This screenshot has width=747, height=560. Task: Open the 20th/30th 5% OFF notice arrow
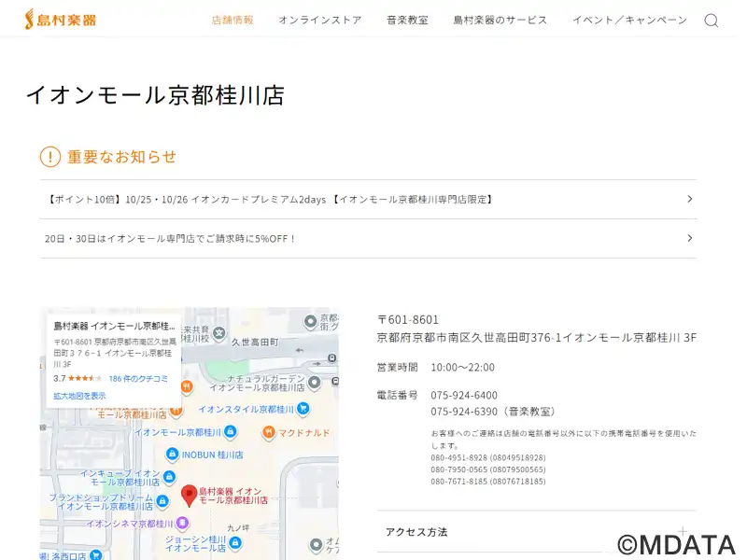coord(689,238)
